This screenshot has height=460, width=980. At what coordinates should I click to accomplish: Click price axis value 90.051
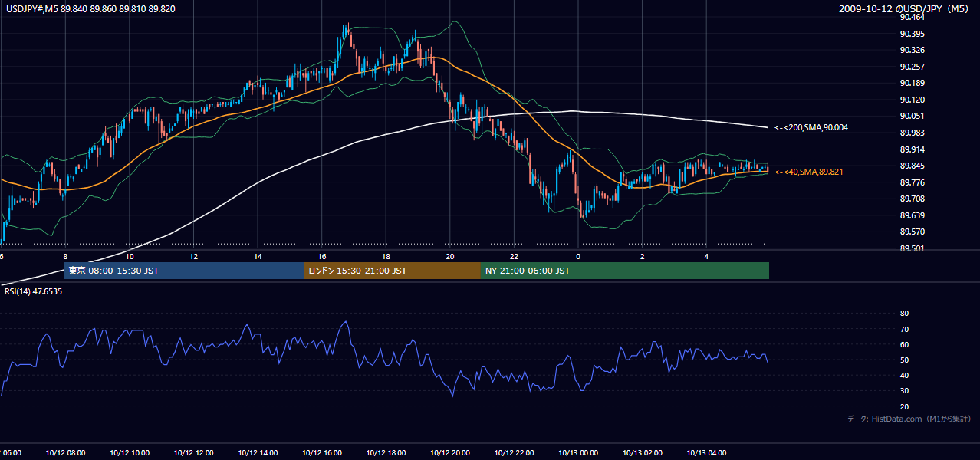coord(914,116)
